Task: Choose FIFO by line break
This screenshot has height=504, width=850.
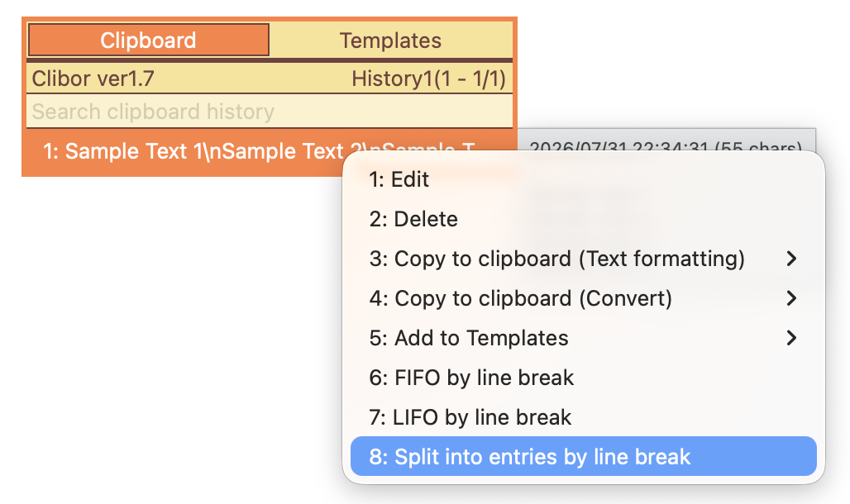Action: (583, 378)
